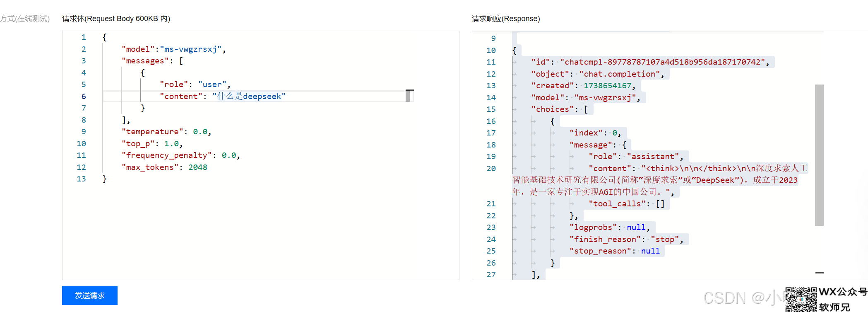Click the "role": "user" line in request body
This screenshot has height=312, width=868.
click(x=195, y=85)
